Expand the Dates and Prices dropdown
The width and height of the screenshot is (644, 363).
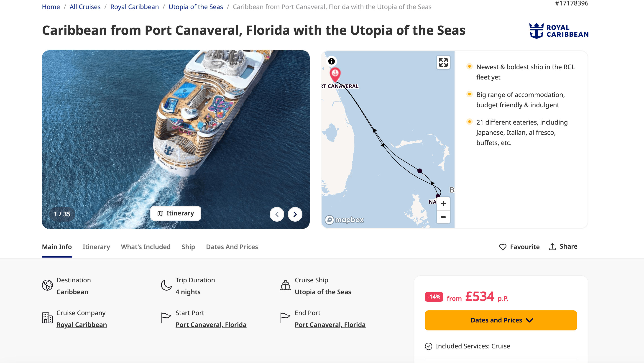click(501, 320)
